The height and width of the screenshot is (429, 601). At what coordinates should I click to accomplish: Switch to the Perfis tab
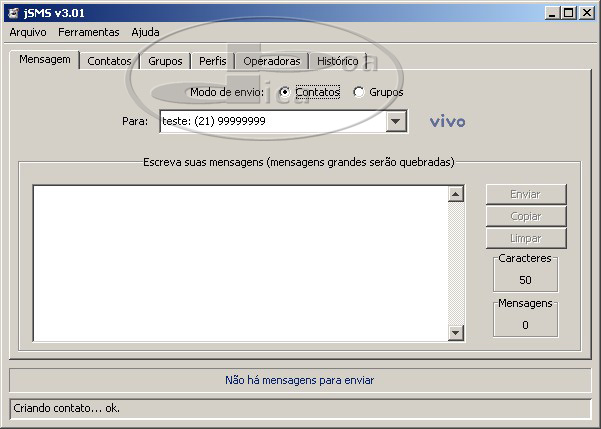[x=212, y=61]
